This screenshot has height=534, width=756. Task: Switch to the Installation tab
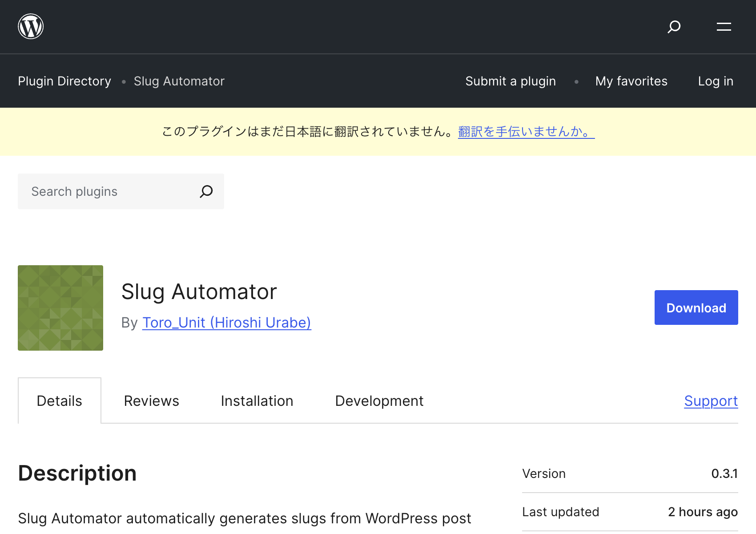[x=257, y=401]
